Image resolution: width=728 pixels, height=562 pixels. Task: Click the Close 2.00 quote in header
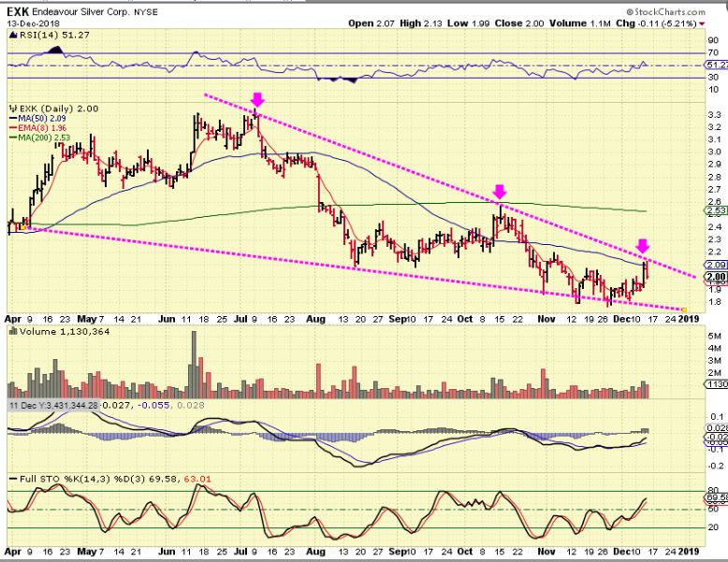519,23
